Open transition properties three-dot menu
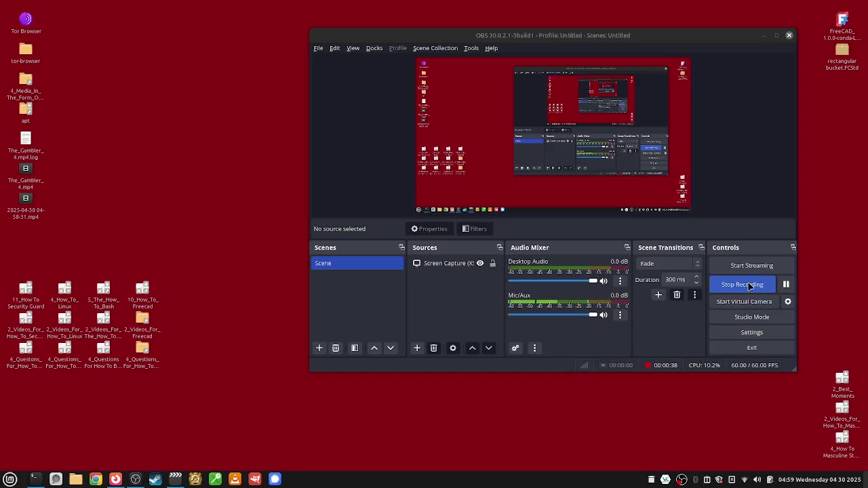This screenshot has height=488, width=868. coord(694,295)
